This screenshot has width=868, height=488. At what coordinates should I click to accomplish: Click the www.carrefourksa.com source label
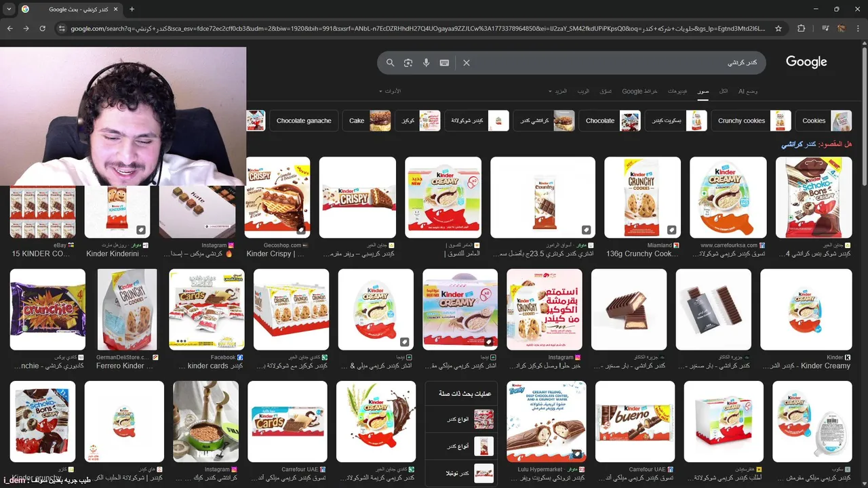click(729, 245)
